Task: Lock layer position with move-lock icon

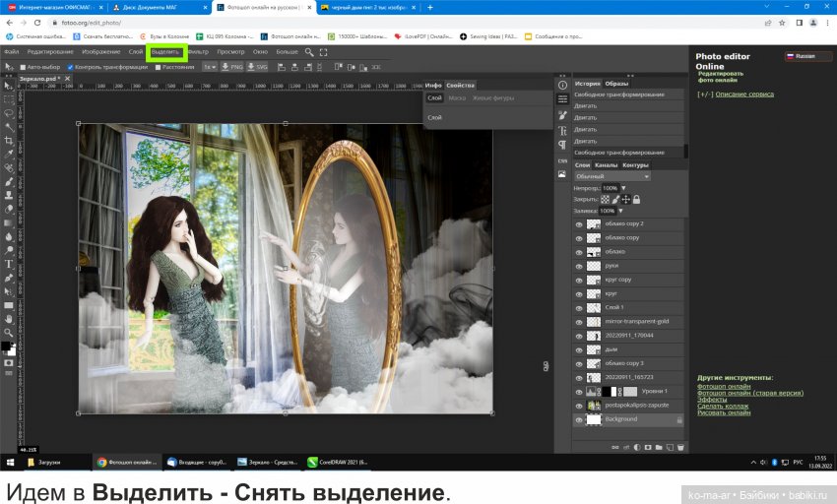Action: (625, 199)
